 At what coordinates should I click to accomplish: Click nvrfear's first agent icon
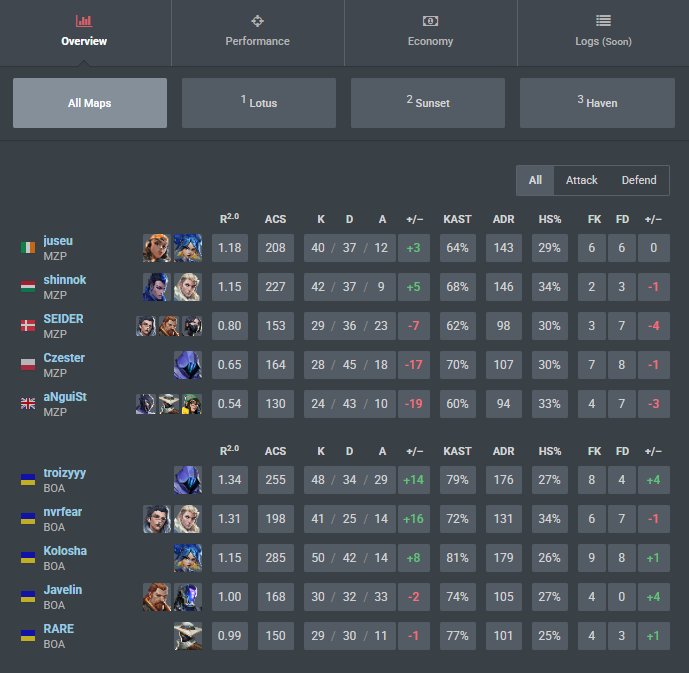(x=157, y=519)
